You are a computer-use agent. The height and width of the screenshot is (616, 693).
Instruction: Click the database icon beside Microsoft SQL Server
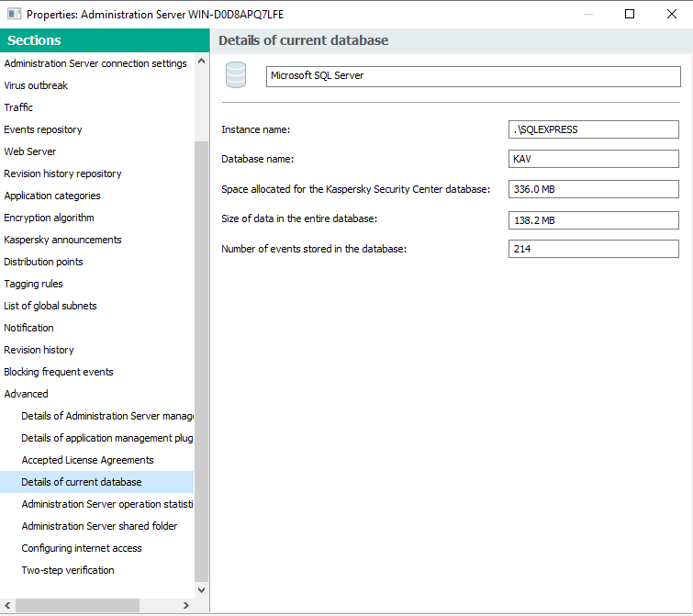point(236,75)
